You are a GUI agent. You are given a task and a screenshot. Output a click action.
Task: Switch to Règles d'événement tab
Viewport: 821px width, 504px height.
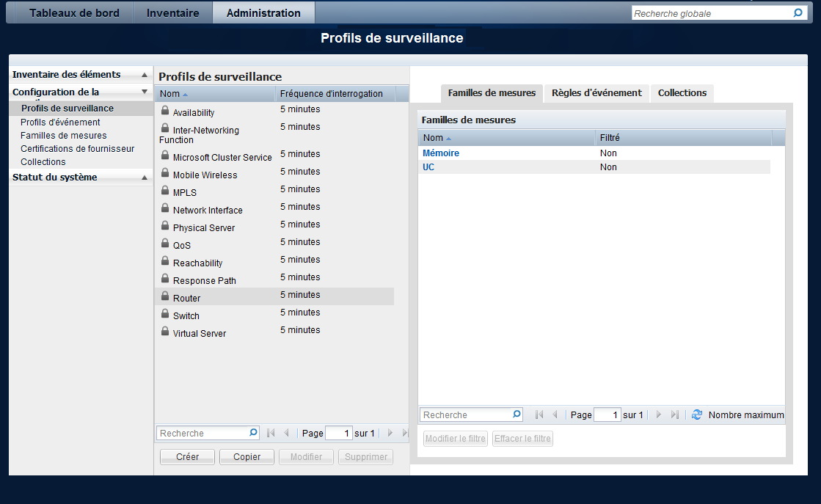point(597,93)
